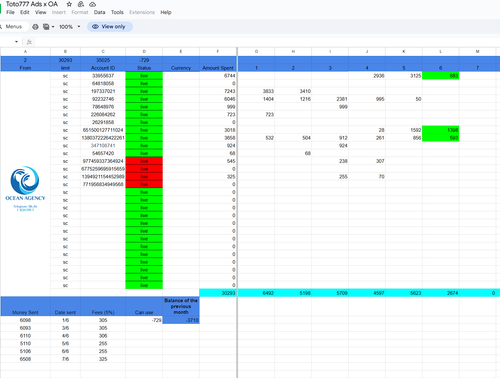Select column A header

pyautogui.click(x=25, y=51)
